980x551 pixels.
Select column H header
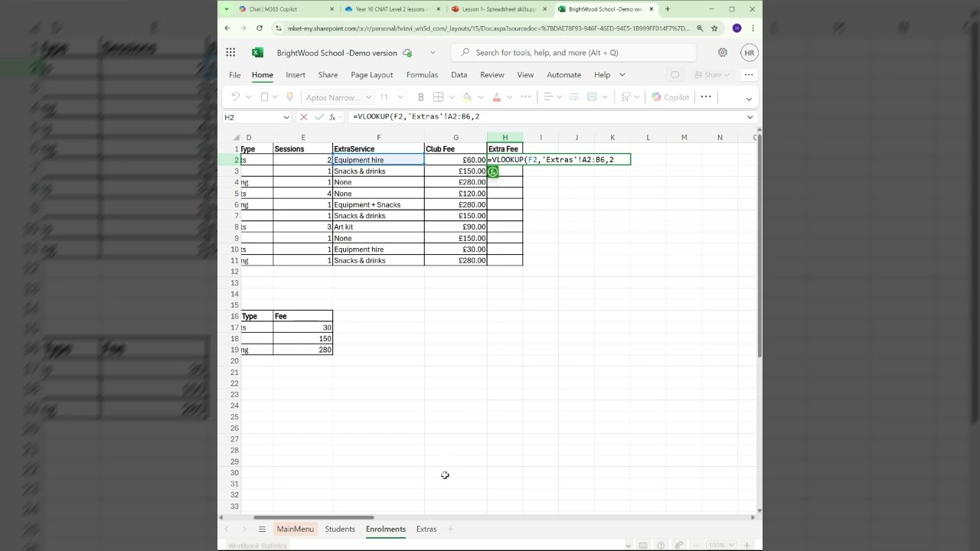coord(505,138)
